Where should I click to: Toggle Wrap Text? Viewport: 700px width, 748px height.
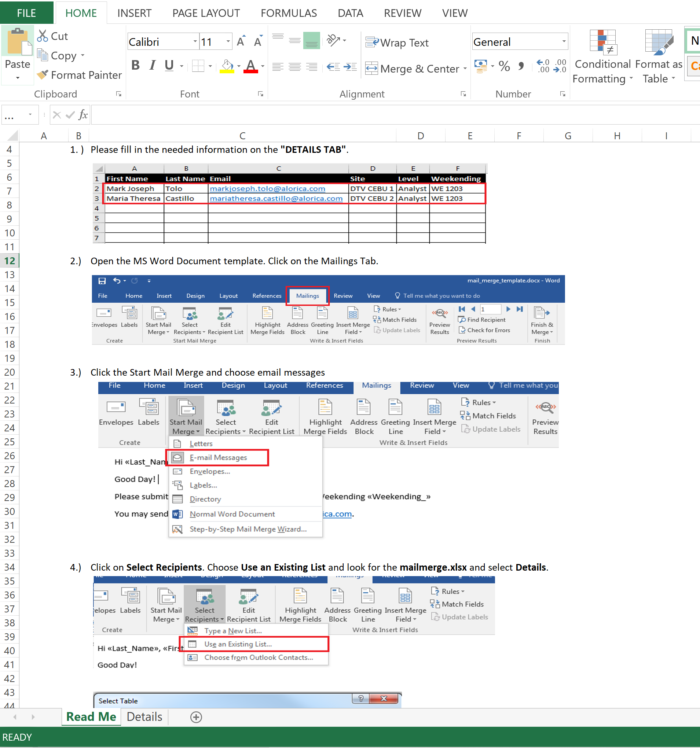point(397,43)
